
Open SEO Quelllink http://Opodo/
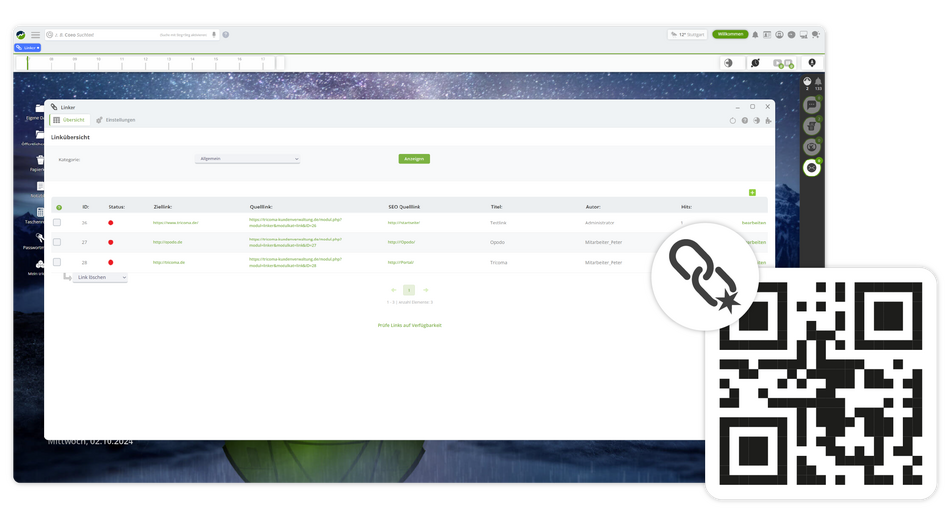pyautogui.click(x=401, y=242)
